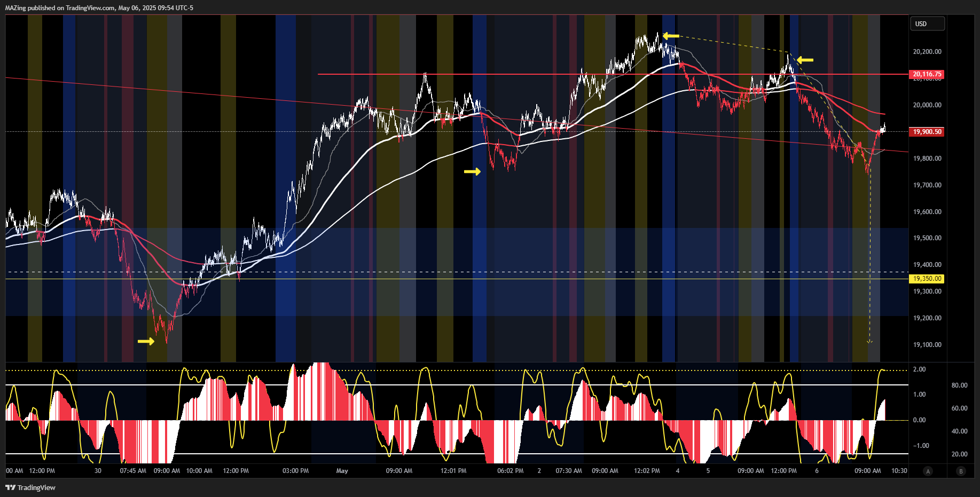The width and height of the screenshot is (980, 497).
Task: Click the 60.00 indicator scale value
Action: pos(959,408)
